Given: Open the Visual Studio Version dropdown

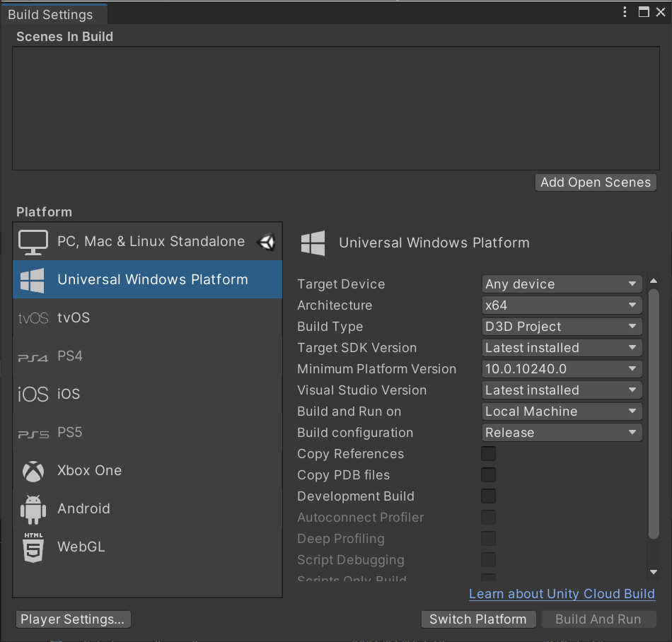Looking at the screenshot, I should [x=562, y=390].
